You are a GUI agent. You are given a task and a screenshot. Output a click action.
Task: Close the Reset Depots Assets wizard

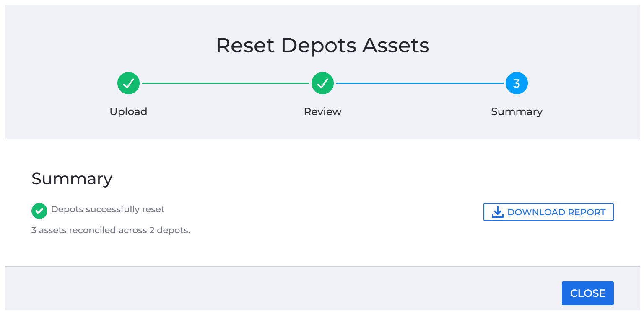point(587,293)
